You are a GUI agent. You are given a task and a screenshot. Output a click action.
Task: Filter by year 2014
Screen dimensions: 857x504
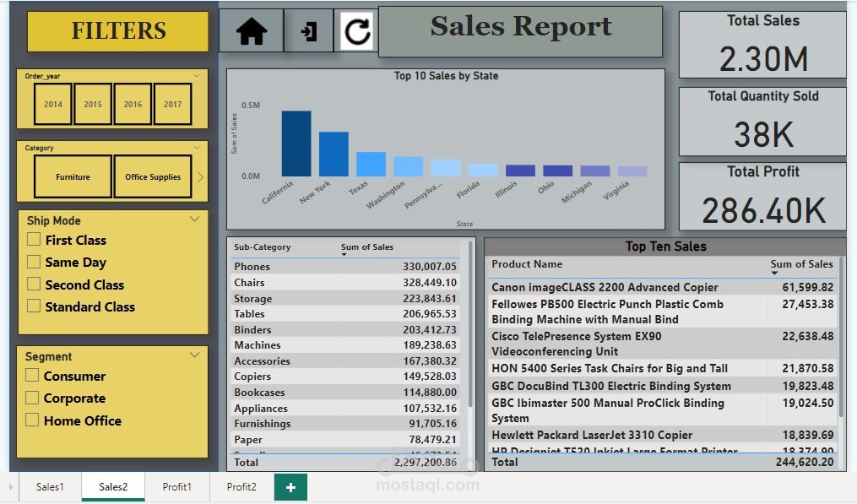(53, 104)
